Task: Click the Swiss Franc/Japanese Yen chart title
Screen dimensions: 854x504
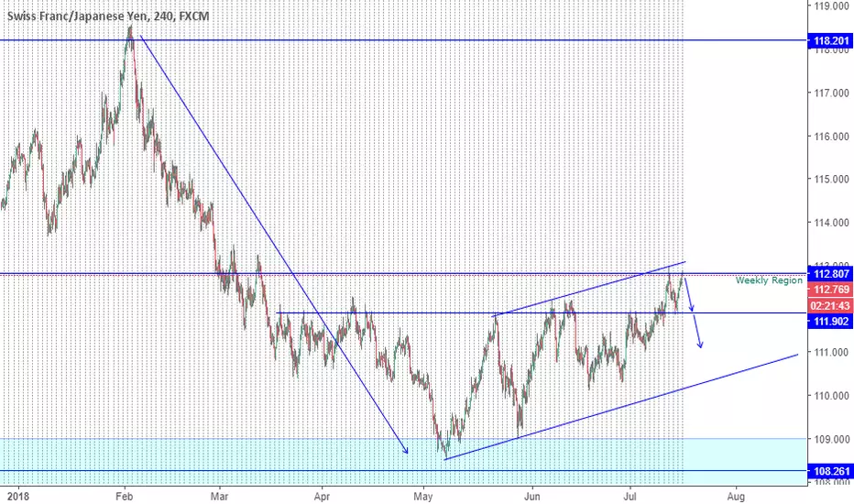Action: [x=108, y=16]
